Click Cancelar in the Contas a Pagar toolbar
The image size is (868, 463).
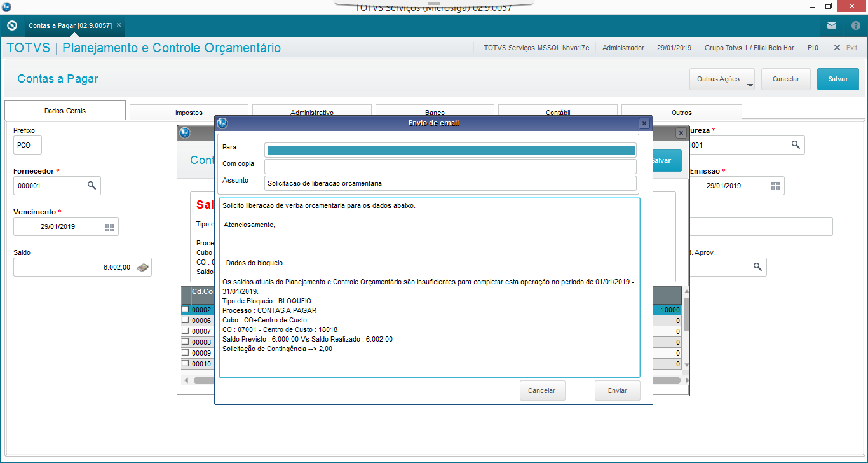tap(786, 79)
